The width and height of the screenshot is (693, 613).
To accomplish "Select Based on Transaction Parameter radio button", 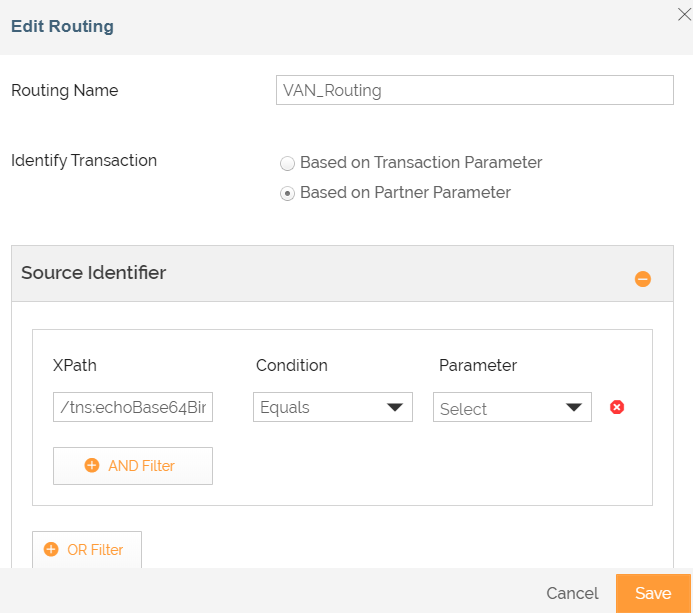I will tap(288, 163).
